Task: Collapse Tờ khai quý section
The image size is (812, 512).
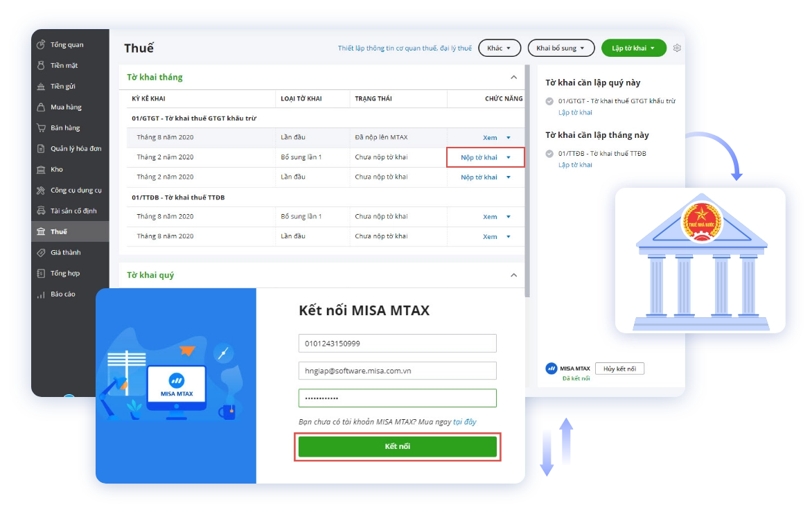Action: click(x=513, y=275)
